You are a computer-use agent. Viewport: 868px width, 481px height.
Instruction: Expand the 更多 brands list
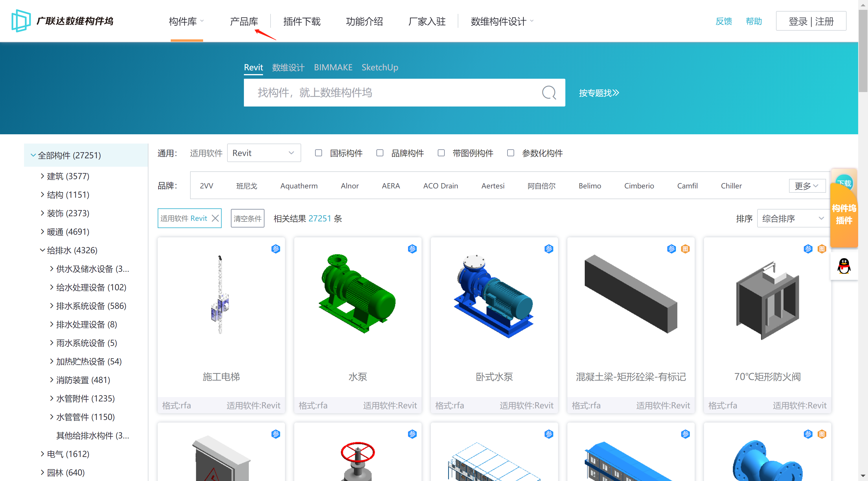[x=807, y=186]
